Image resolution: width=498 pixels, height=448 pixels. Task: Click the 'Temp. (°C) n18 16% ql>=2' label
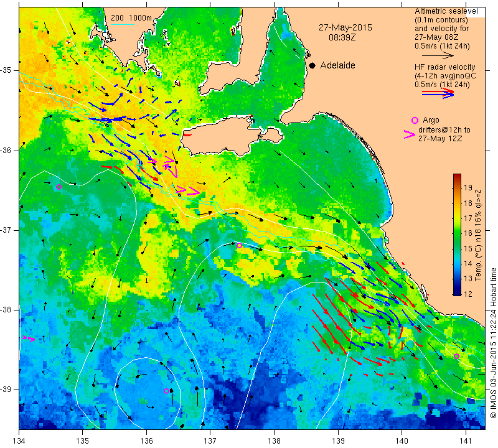477,235
